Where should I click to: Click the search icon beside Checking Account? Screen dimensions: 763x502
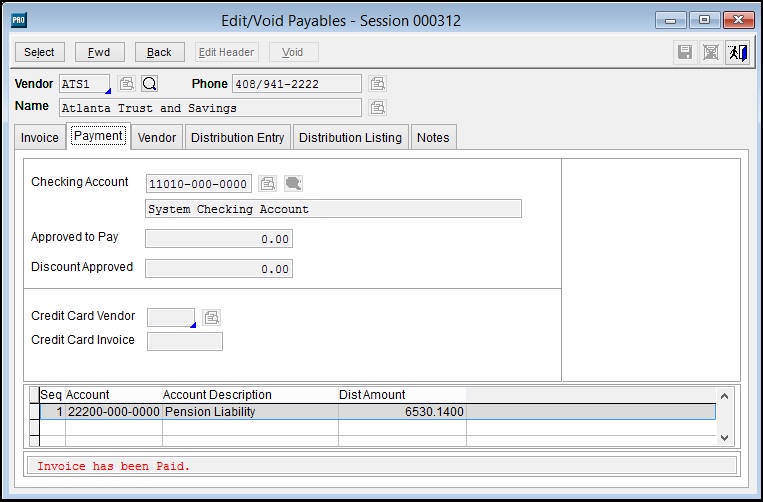pyautogui.click(x=293, y=183)
